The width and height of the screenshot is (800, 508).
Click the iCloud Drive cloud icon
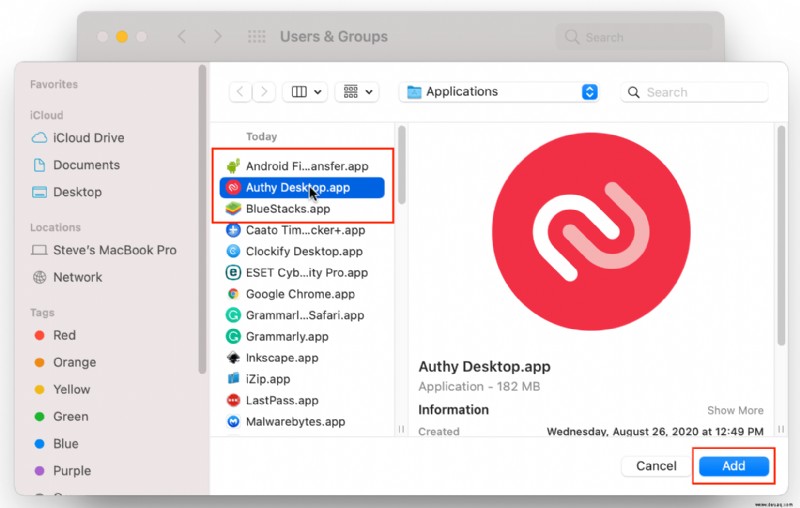pyautogui.click(x=39, y=138)
